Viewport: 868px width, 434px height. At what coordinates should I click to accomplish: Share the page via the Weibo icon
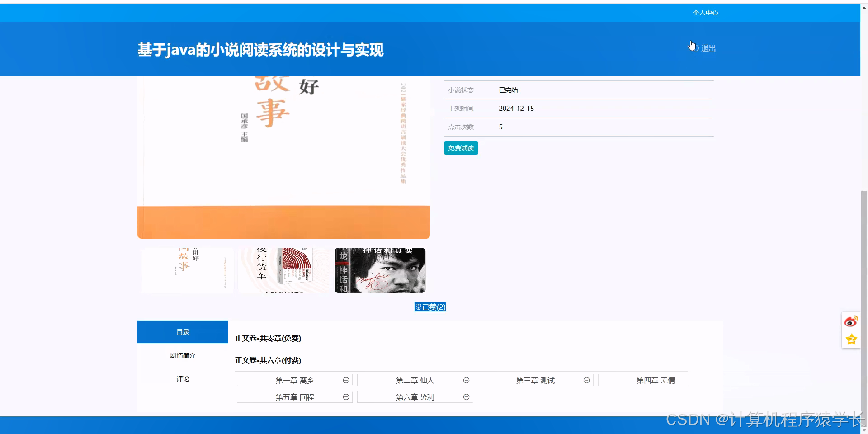pyautogui.click(x=851, y=321)
